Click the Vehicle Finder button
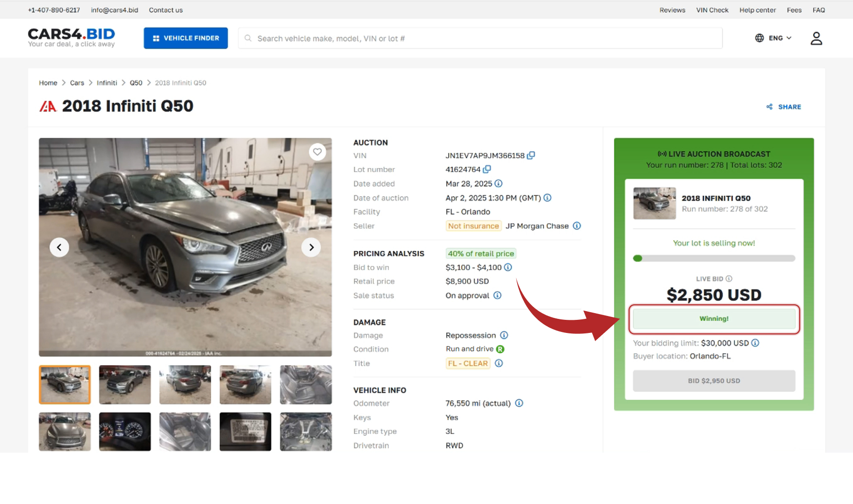 186,38
